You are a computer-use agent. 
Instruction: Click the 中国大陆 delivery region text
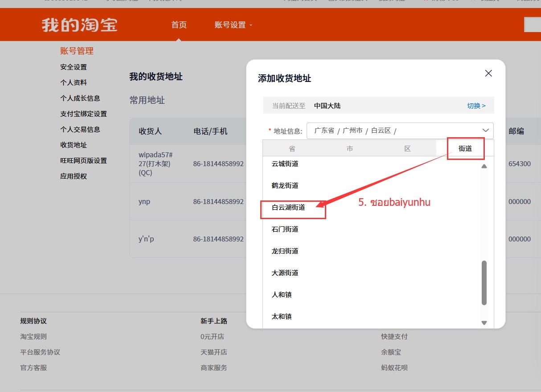[327, 106]
